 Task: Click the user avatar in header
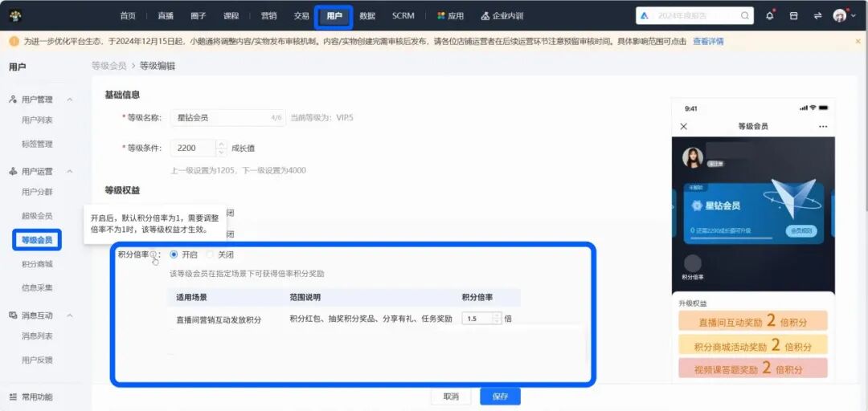coord(840,15)
